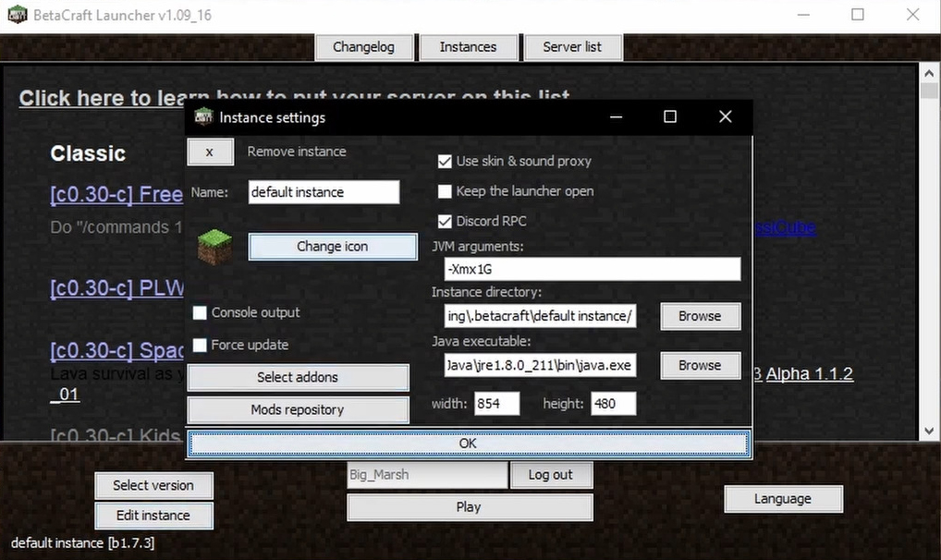This screenshot has width=941, height=560.
Task: Confirm settings with the OK button
Action: [468, 444]
